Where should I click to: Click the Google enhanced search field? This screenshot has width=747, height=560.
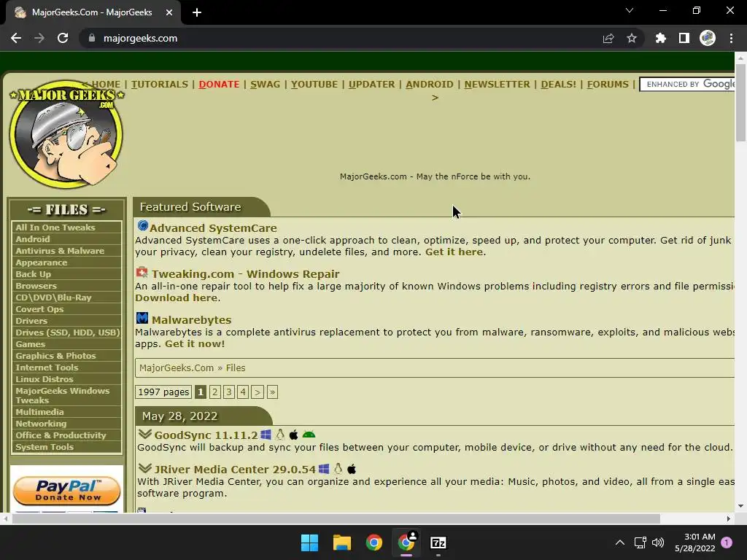(687, 85)
